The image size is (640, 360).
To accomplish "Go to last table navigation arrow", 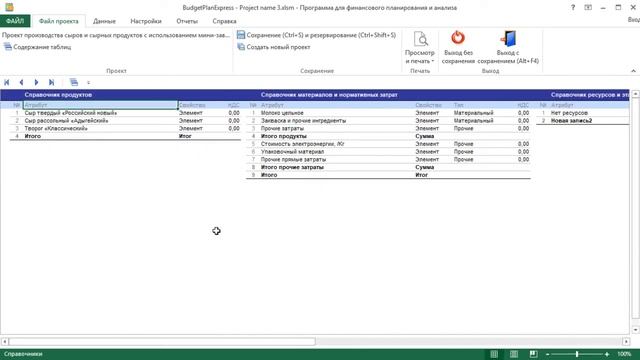I will pos(51,82).
